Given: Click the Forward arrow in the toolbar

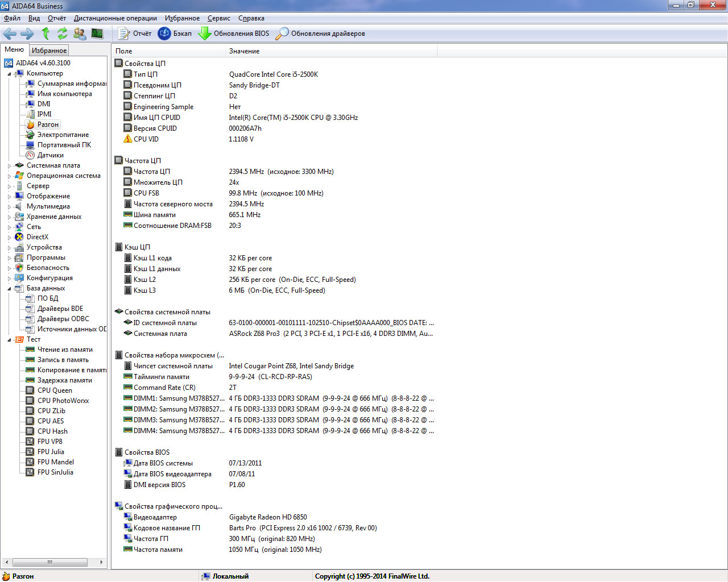Looking at the screenshot, I should coord(27,34).
